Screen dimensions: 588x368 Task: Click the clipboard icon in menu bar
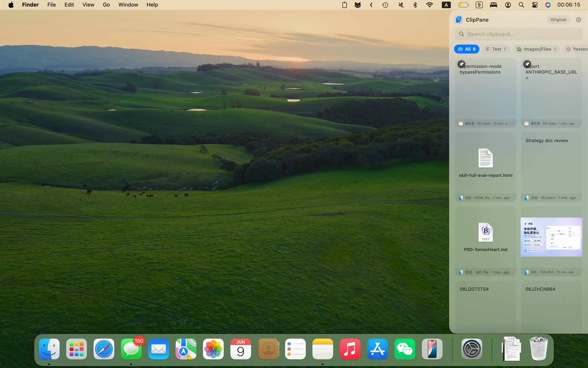(344, 5)
